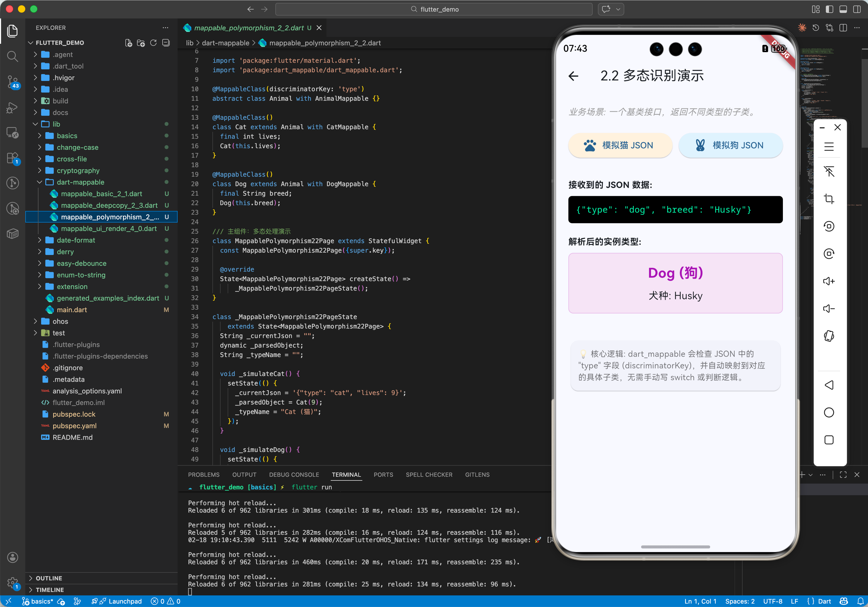
Task: Open the notifications bell in status bar
Action: (x=860, y=601)
